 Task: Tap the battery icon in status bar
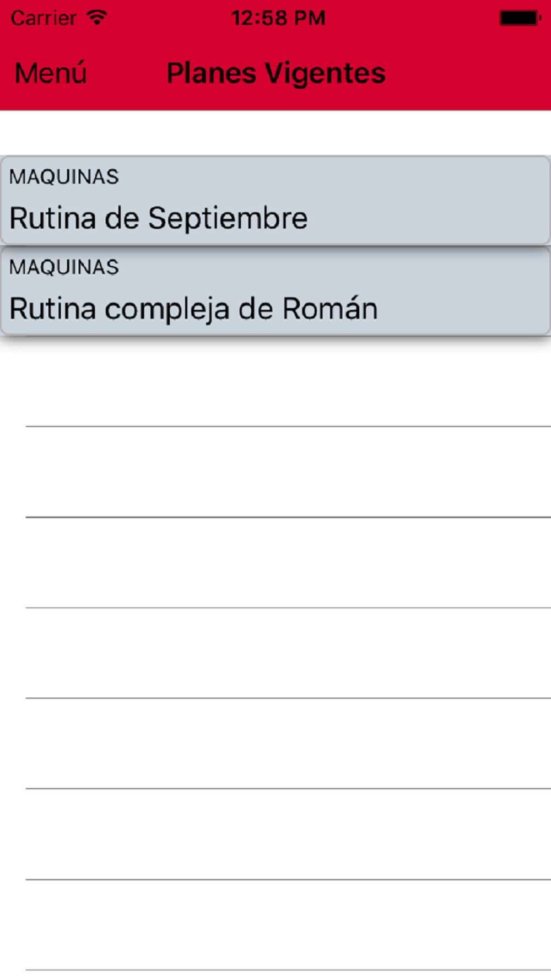pos(520,18)
